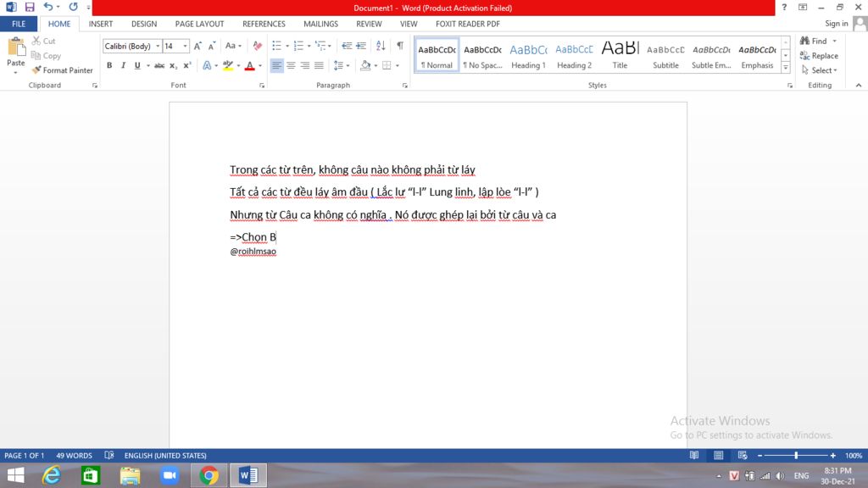Apply strikethrough abc formatting
The image size is (868, 488).
point(159,65)
